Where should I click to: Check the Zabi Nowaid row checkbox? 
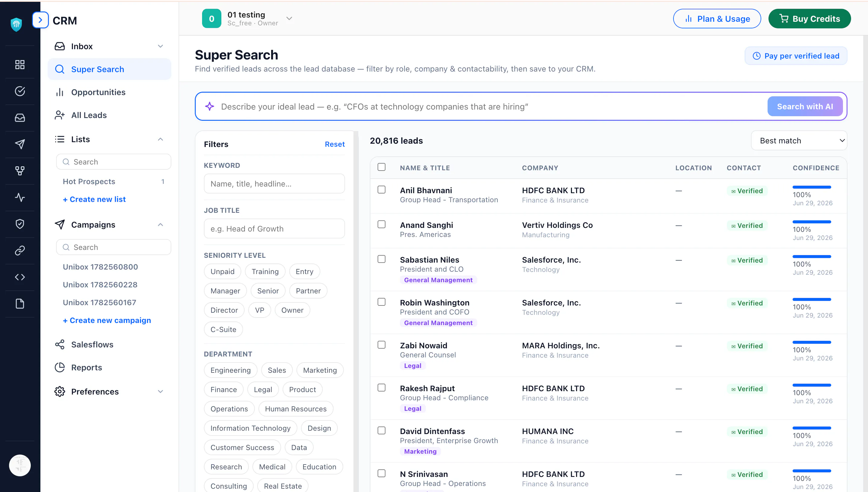coord(382,345)
